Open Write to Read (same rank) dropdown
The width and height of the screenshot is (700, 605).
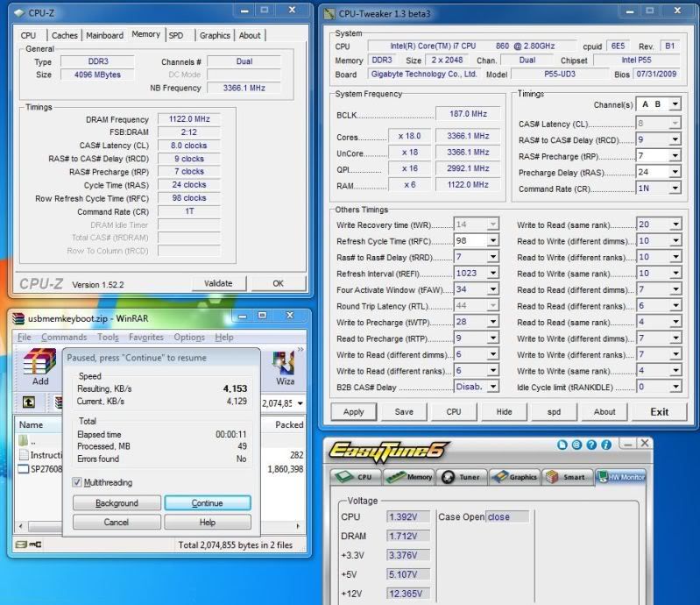tap(675, 224)
